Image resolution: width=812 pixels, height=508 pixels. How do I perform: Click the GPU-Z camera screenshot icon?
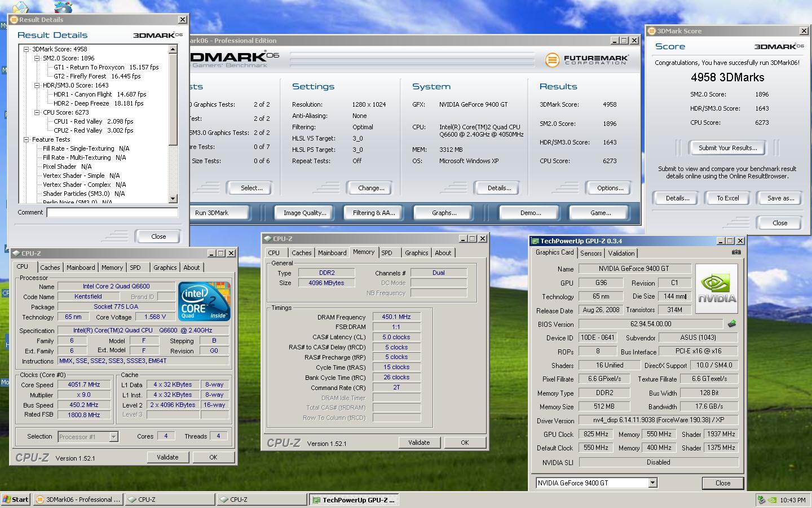(x=736, y=252)
